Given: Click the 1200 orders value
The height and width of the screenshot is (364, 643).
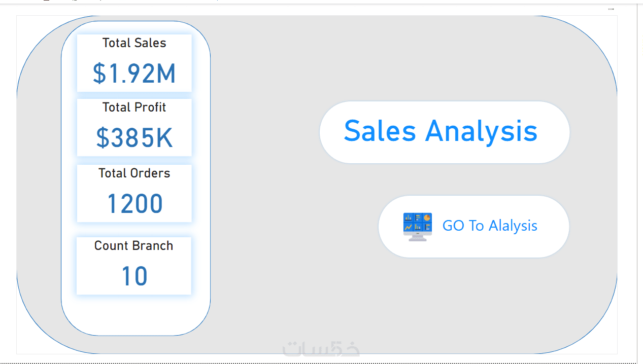Looking at the screenshot, I should 134,204.
